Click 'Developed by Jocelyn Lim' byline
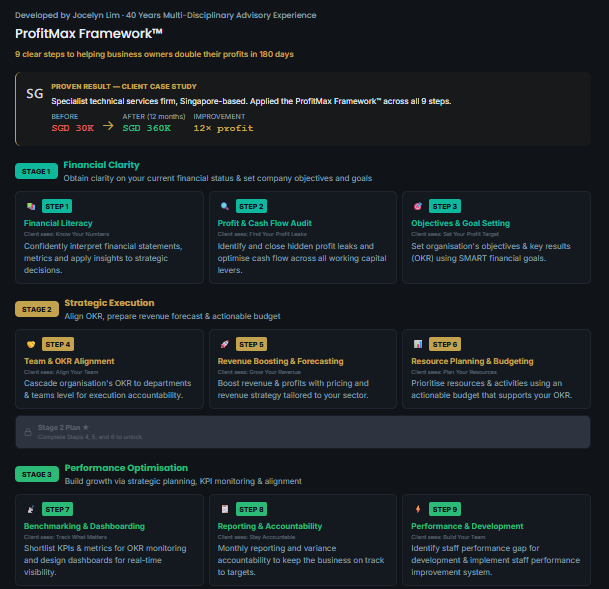 [165, 15]
